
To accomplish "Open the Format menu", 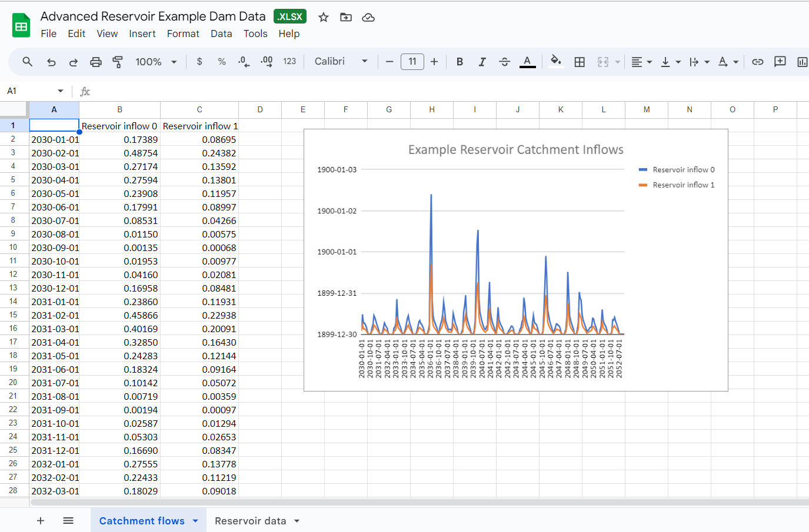I will tap(183, 34).
